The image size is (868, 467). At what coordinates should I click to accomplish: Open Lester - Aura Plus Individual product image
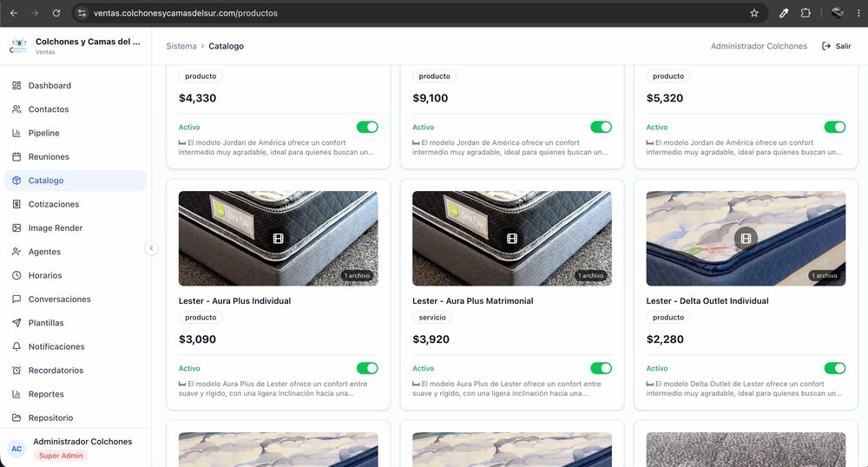279,239
